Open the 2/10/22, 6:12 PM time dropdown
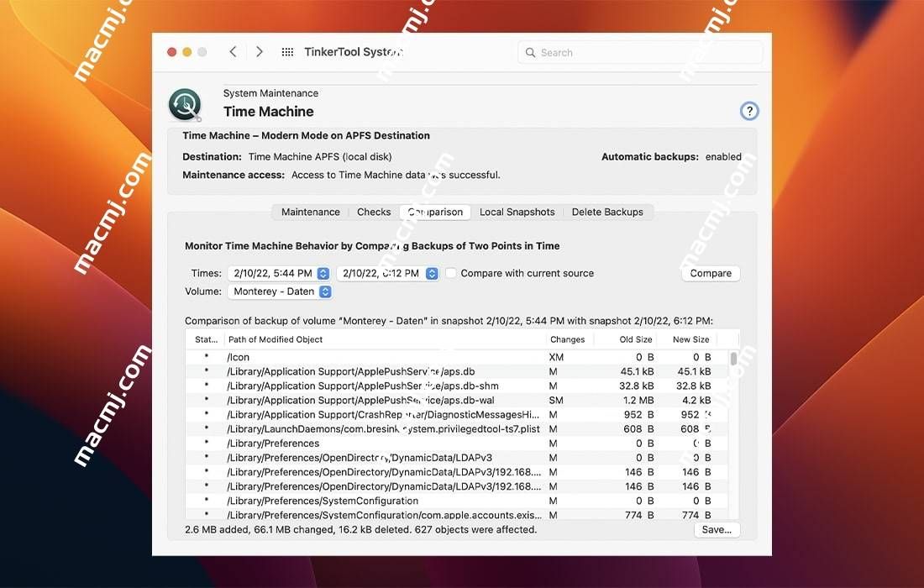The width and height of the screenshot is (924, 588). point(388,273)
